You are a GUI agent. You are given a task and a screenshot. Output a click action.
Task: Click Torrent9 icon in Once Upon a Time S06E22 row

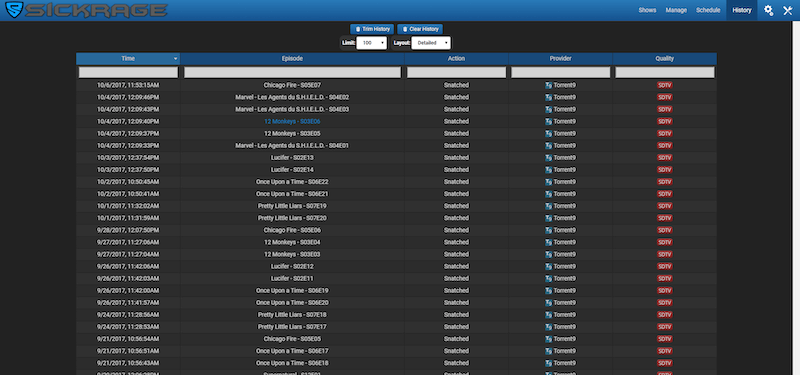coord(548,182)
